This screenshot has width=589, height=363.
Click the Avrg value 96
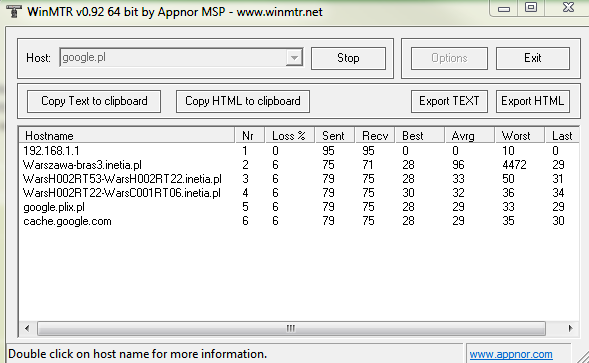tap(458, 165)
